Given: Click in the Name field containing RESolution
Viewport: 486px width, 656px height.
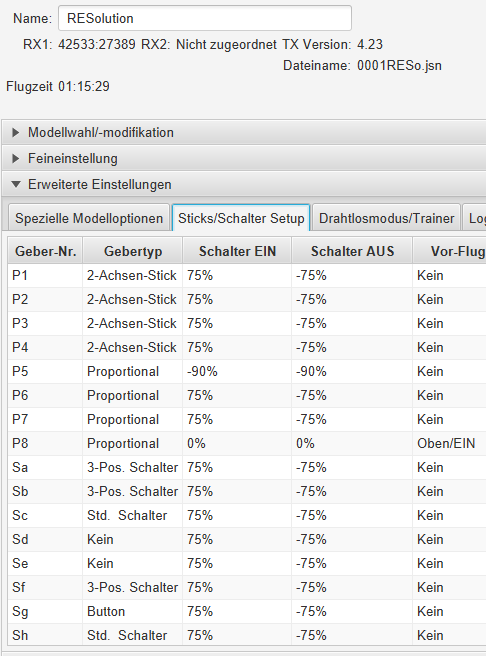Looking at the screenshot, I should coord(205,18).
